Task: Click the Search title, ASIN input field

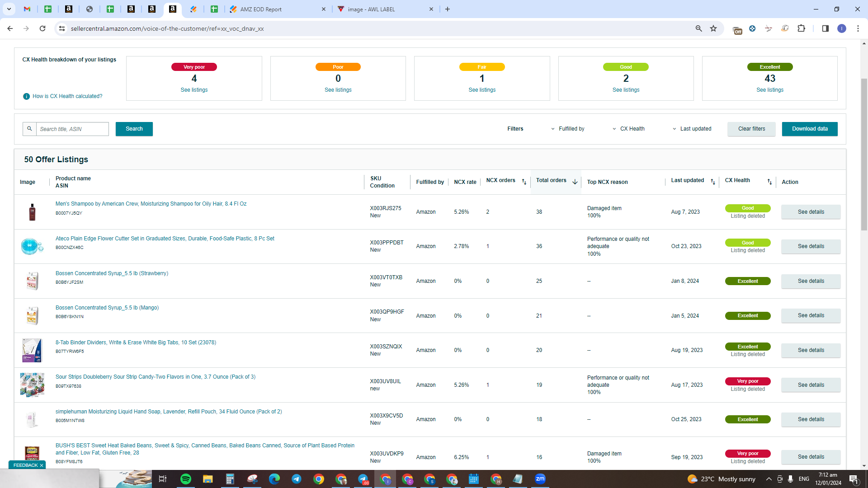Action: coord(72,129)
